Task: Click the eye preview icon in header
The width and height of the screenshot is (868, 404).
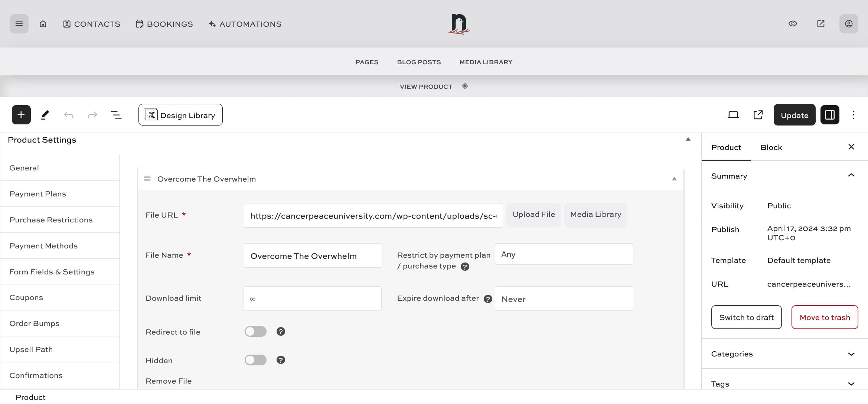Action: pyautogui.click(x=793, y=24)
